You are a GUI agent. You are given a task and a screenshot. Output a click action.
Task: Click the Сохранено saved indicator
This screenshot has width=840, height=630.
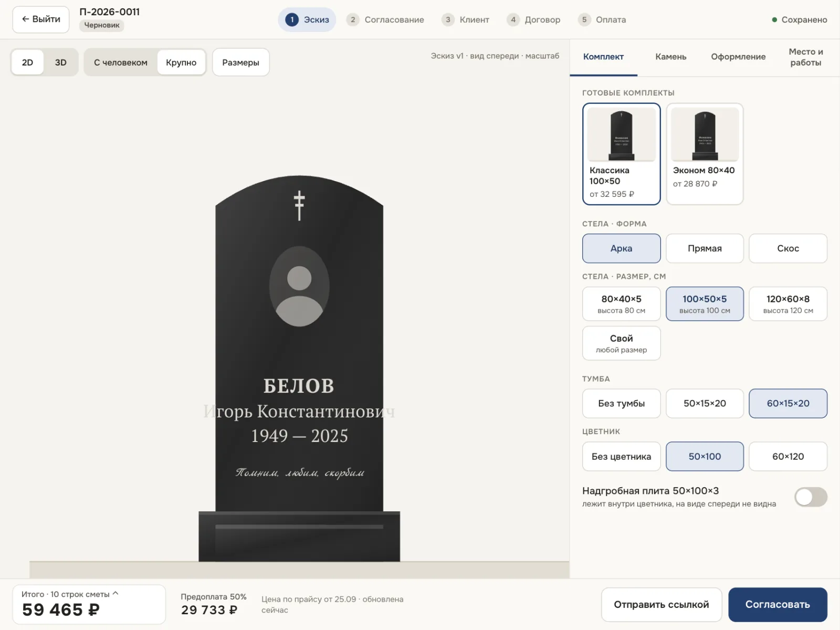tap(799, 19)
